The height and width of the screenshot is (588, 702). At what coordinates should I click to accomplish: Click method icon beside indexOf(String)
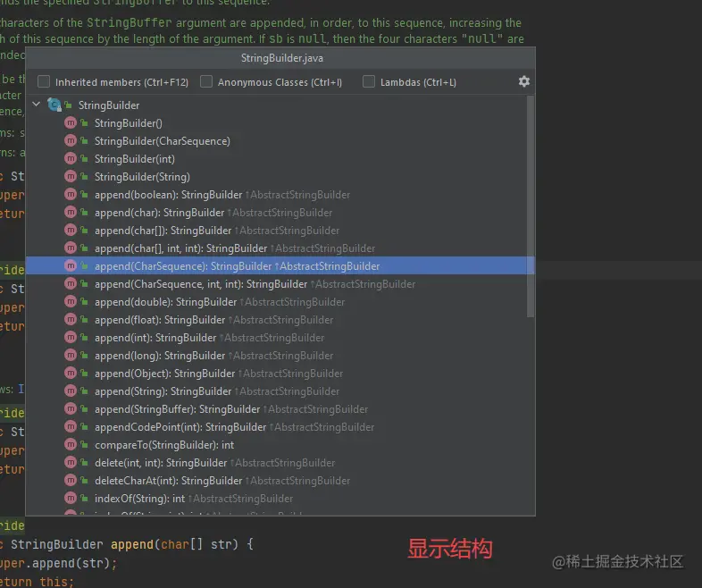coord(71,498)
